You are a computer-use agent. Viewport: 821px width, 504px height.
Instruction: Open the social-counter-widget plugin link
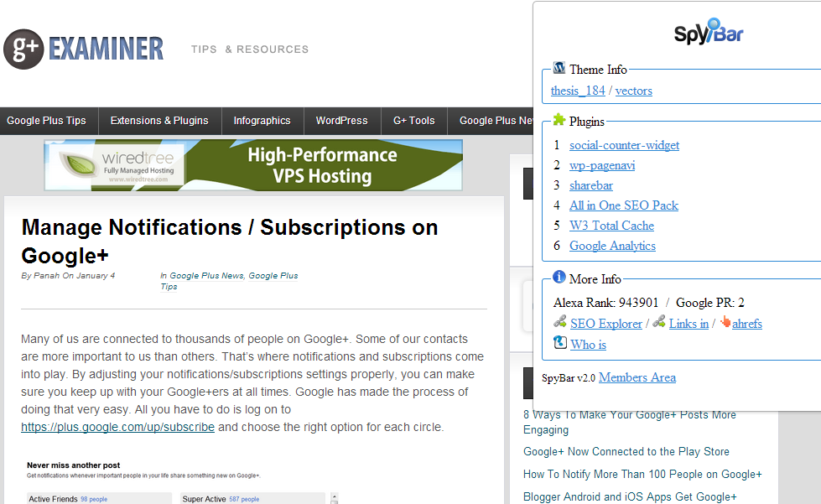pyautogui.click(x=624, y=145)
